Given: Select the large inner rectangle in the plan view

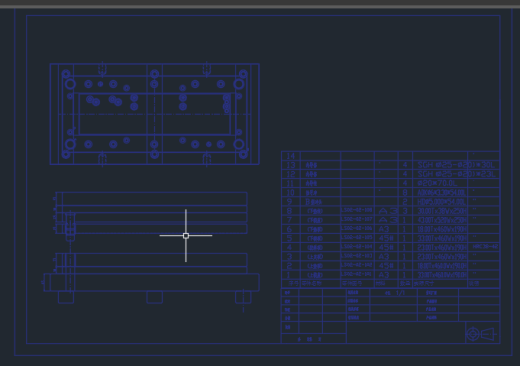Looking at the screenshot, I should (155, 114).
